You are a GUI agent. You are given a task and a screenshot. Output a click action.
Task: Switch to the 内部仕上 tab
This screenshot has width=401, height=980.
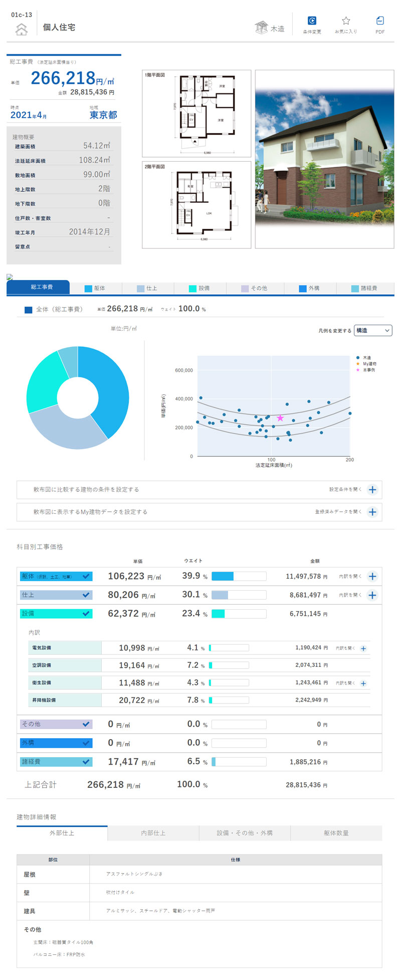click(153, 833)
